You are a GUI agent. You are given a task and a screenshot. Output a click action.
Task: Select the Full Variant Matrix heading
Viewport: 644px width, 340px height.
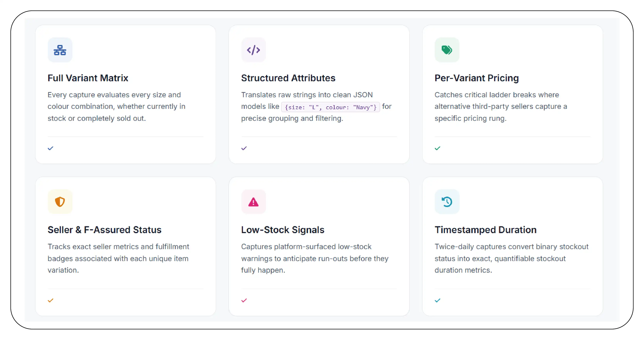pos(88,78)
